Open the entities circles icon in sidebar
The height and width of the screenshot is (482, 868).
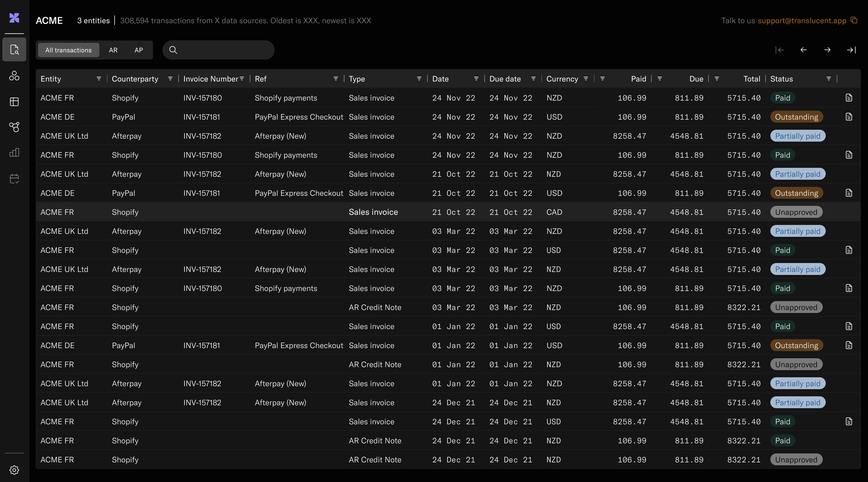click(14, 76)
